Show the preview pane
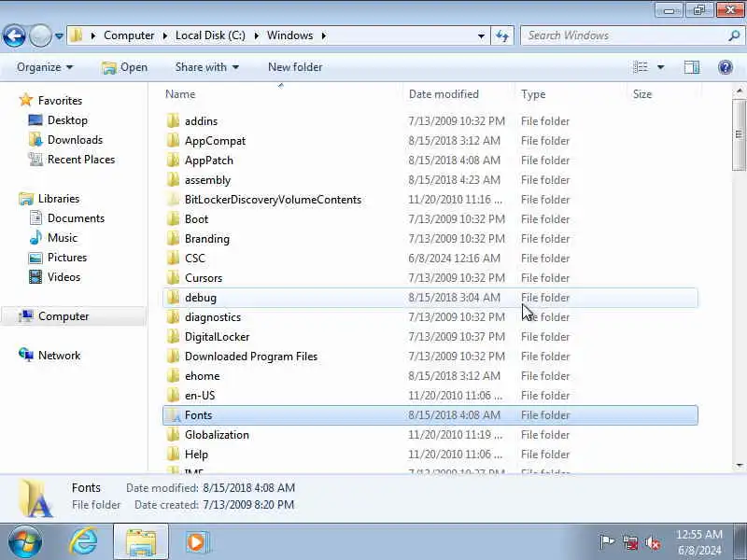 [x=692, y=67]
